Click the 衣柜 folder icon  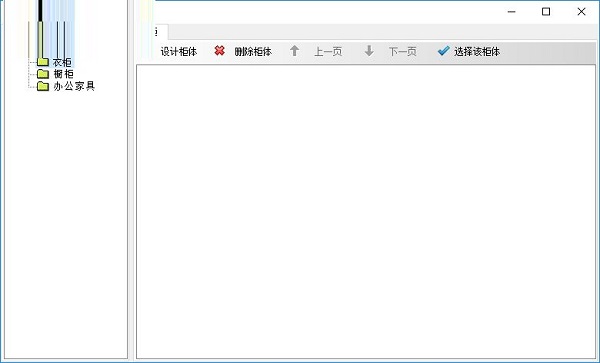tap(43, 62)
